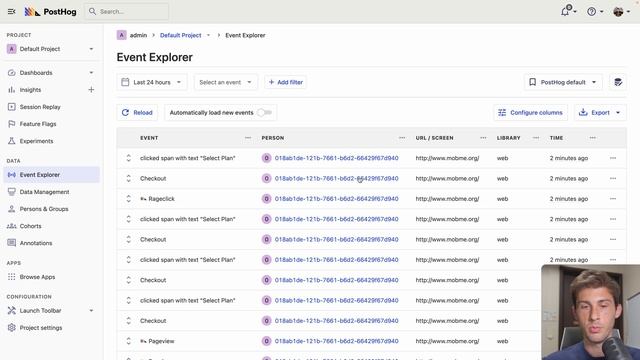Viewport: 640px width, 360px height.
Task: Click into the Search field
Action: [x=127, y=11]
